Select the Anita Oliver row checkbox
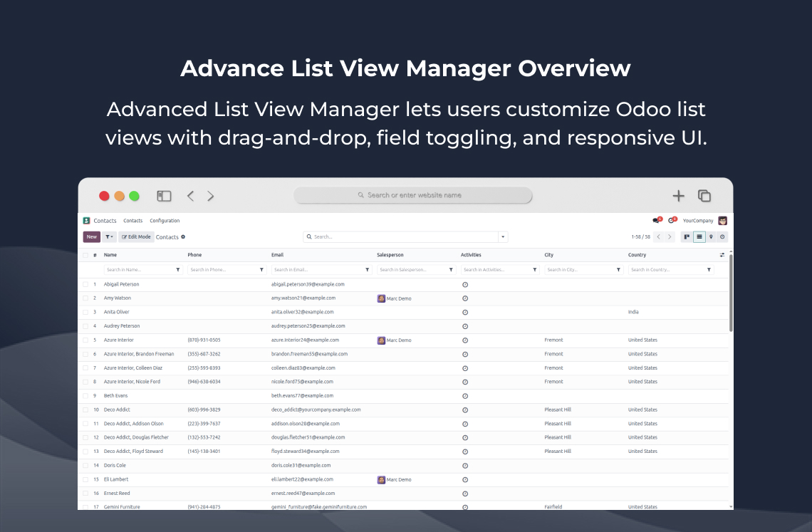 (85, 313)
